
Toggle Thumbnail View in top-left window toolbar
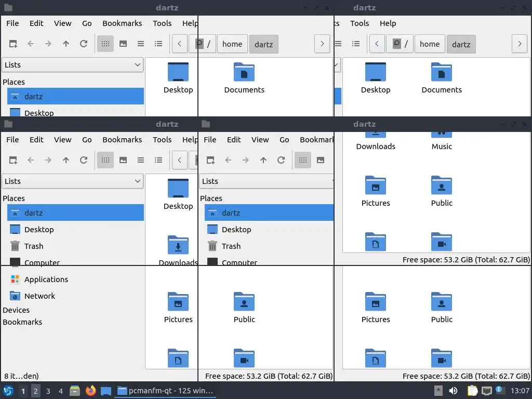(123, 44)
